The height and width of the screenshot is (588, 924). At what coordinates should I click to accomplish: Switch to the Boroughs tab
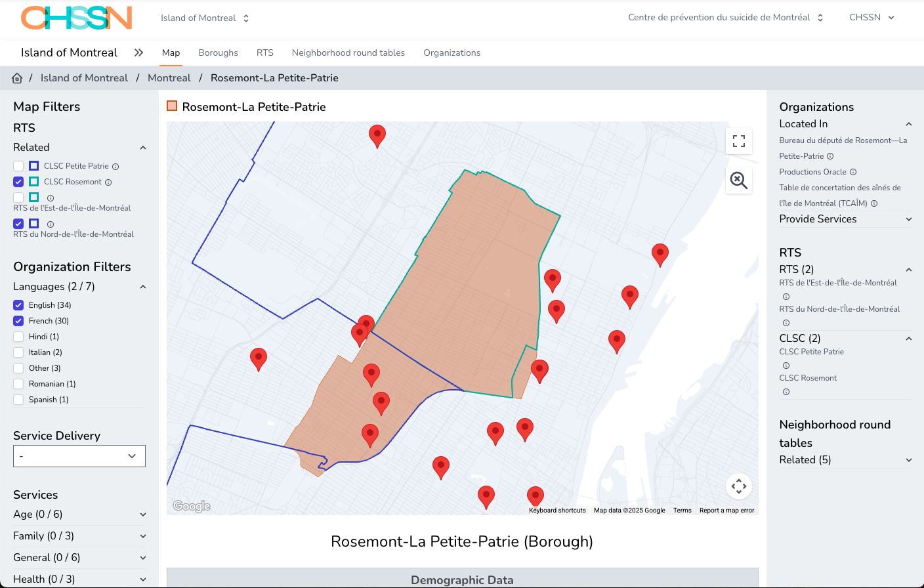[218, 52]
